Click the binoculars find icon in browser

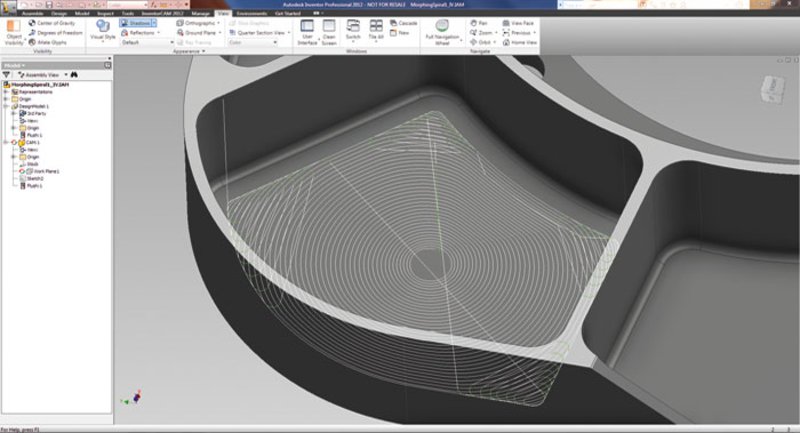pyautogui.click(x=74, y=74)
